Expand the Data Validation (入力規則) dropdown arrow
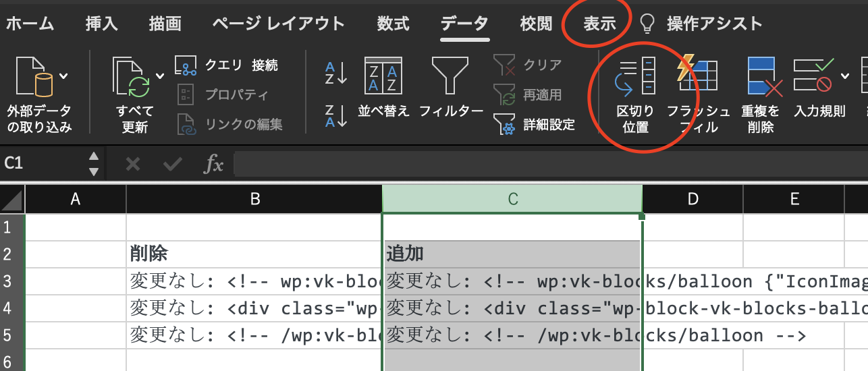 tap(844, 76)
